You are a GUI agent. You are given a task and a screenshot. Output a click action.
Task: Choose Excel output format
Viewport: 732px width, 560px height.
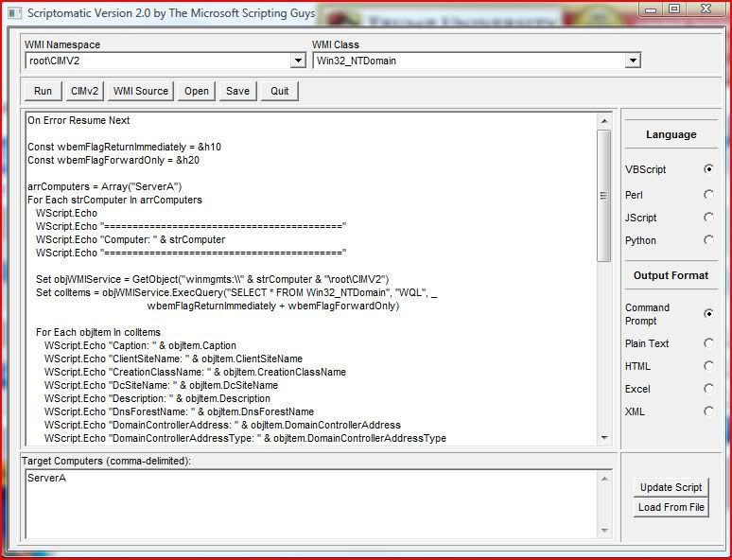[x=708, y=389]
